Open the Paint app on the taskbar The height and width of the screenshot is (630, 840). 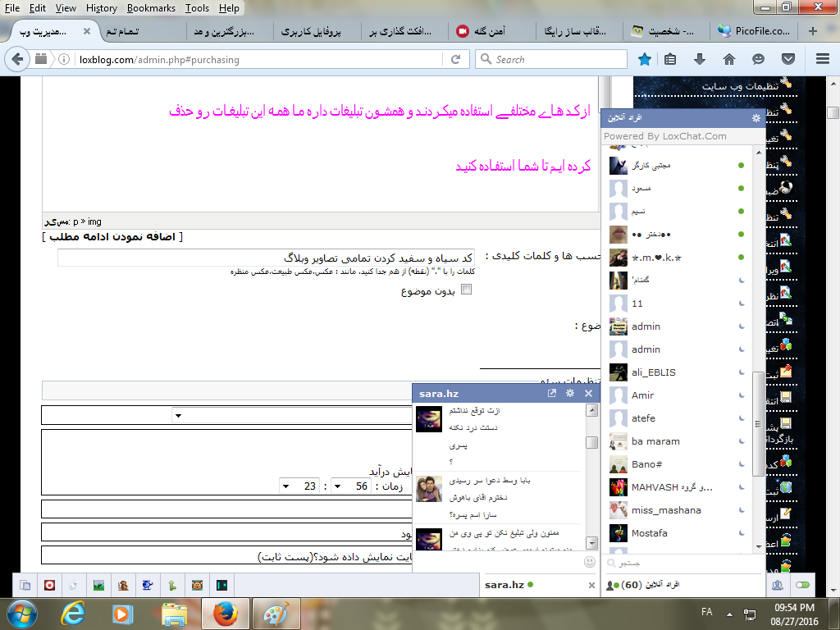click(276, 614)
